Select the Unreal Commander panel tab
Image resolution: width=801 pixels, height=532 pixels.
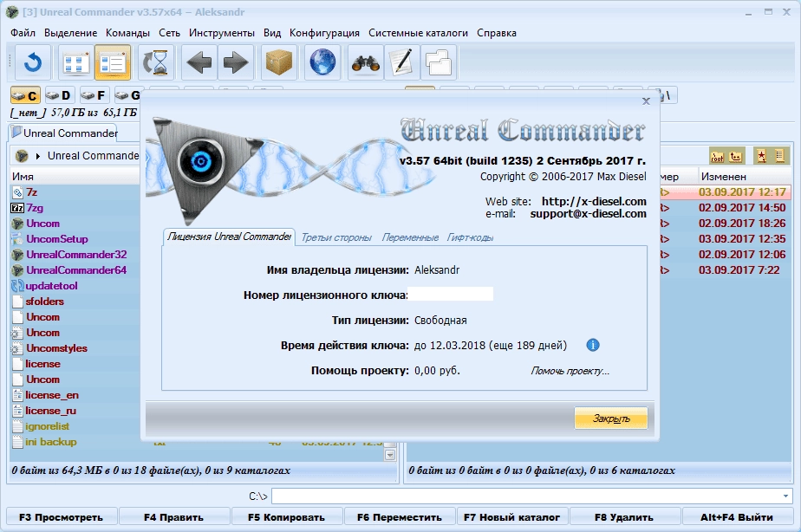(x=65, y=133)
